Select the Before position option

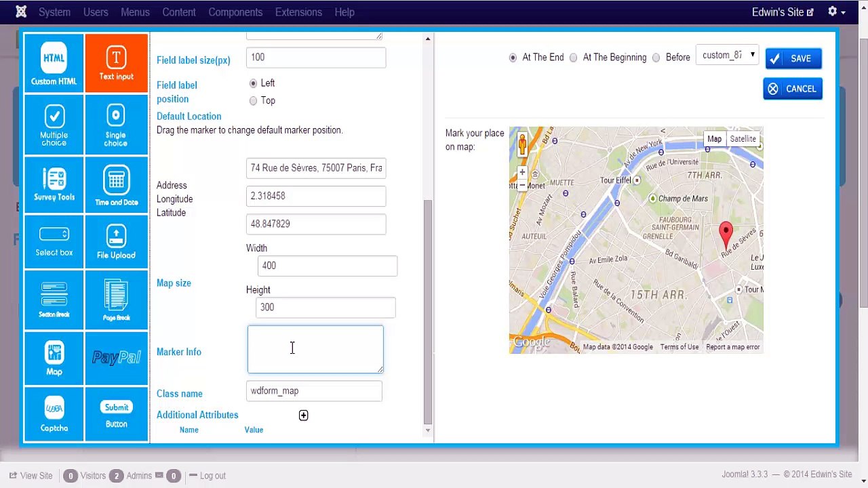[656, 58]
